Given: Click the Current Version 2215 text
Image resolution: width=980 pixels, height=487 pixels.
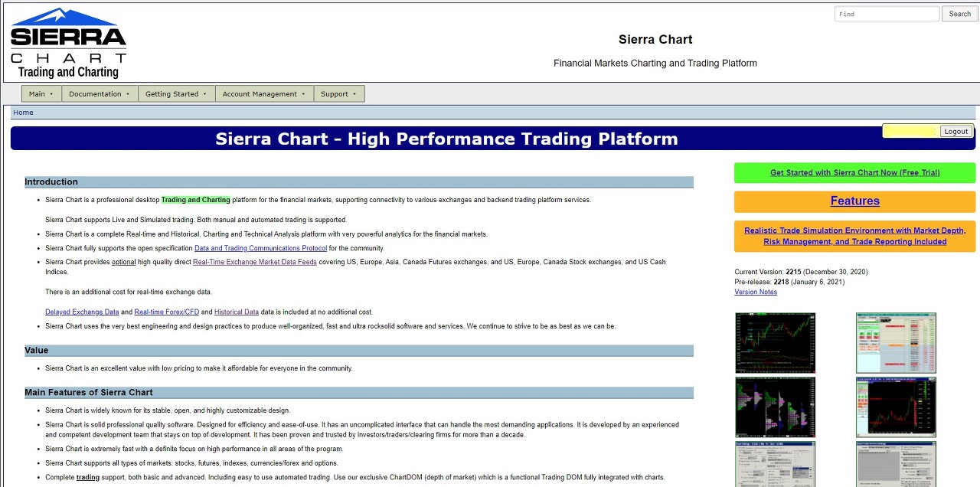Looking at the screenshot, I should coord(801,272).
